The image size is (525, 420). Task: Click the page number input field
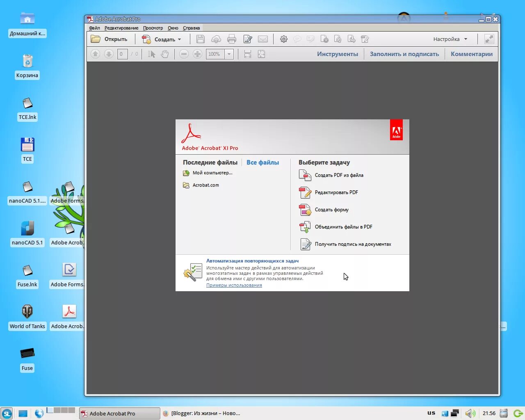click(x=122, y=54)
